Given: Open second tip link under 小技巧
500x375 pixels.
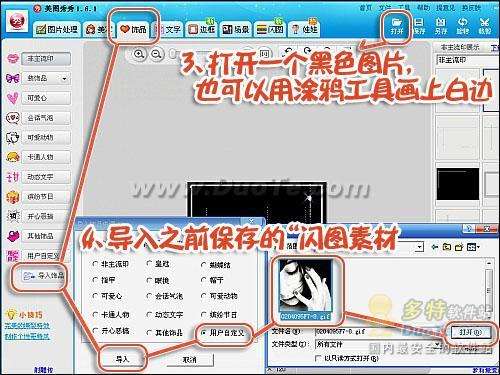Looking at the screenshot, I should click(27, 336).
